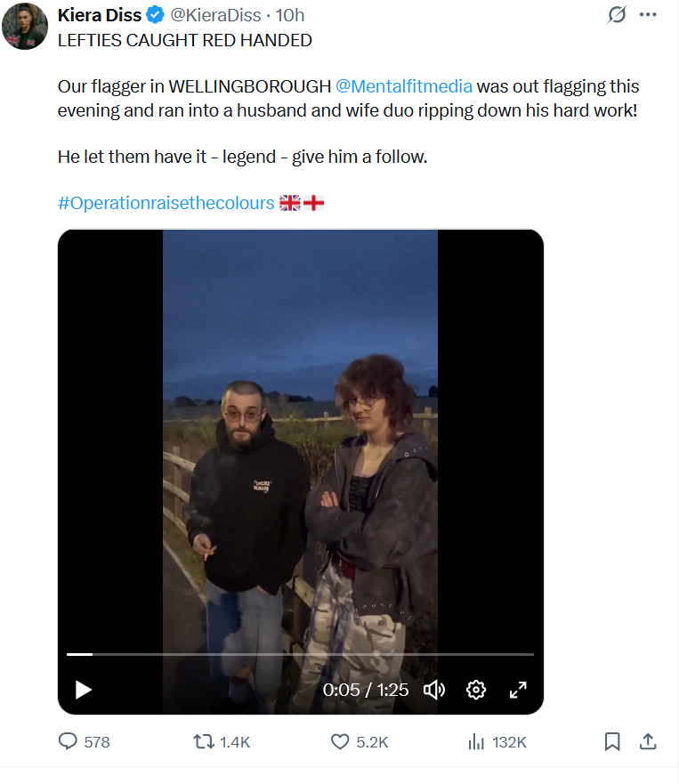Play the video with the play button
679x784 pixels.
click(83, 690)
